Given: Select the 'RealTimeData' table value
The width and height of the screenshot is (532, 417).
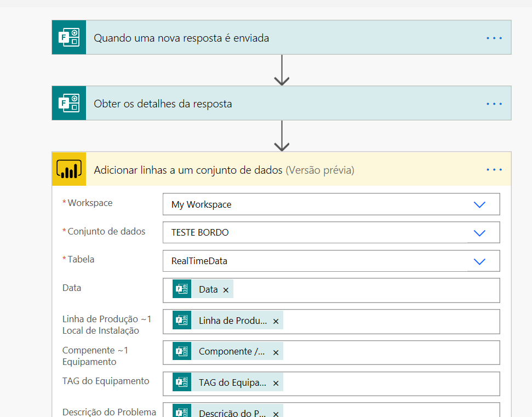Looking at the screenshot, I should coord(199,261).
